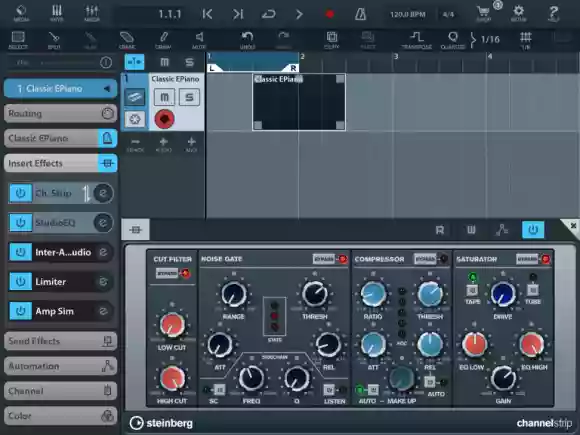Toggle cycle loop playback
580x435 pixels.
(269, 14)
